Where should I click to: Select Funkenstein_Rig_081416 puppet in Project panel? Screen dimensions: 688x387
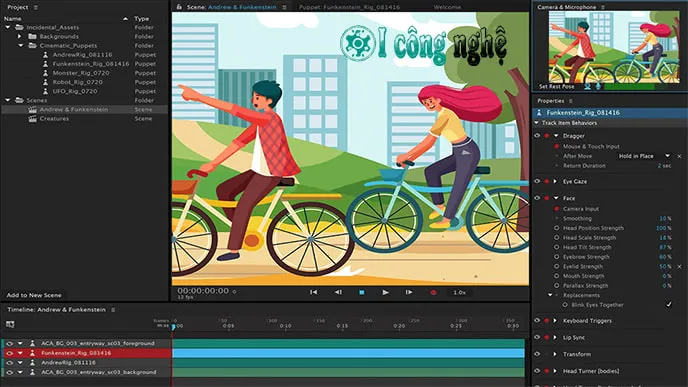[x=91, y=64]
